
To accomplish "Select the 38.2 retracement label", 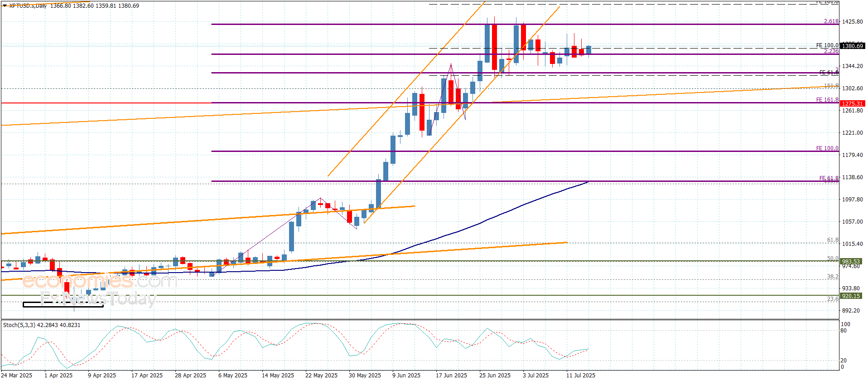I will (x=833, y=277).
